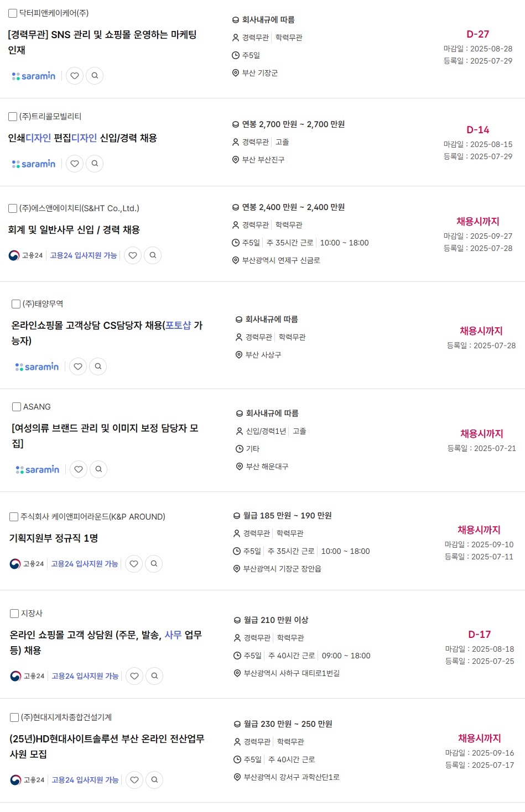
Task: Open 기획지원부 정규직 1명 job title
Action: 54,538
